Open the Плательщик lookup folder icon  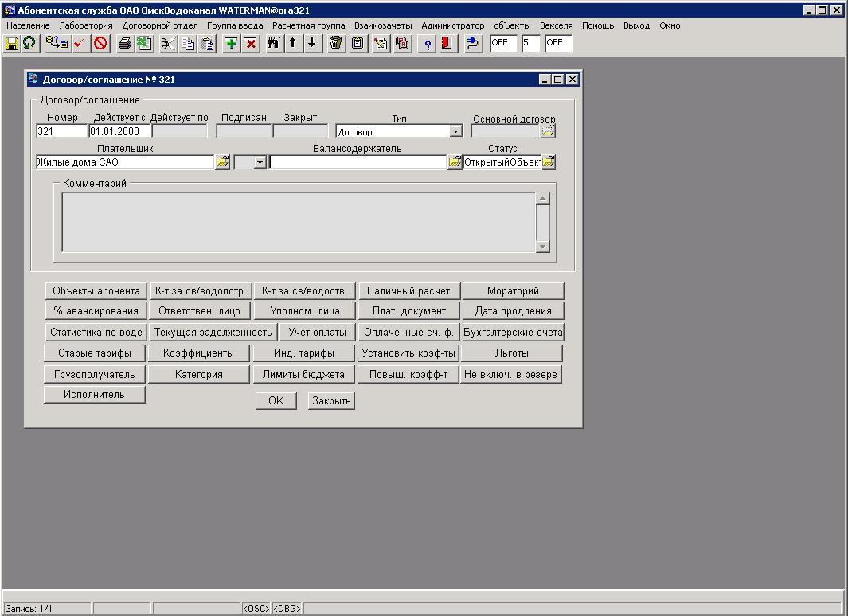click(222, 162)
